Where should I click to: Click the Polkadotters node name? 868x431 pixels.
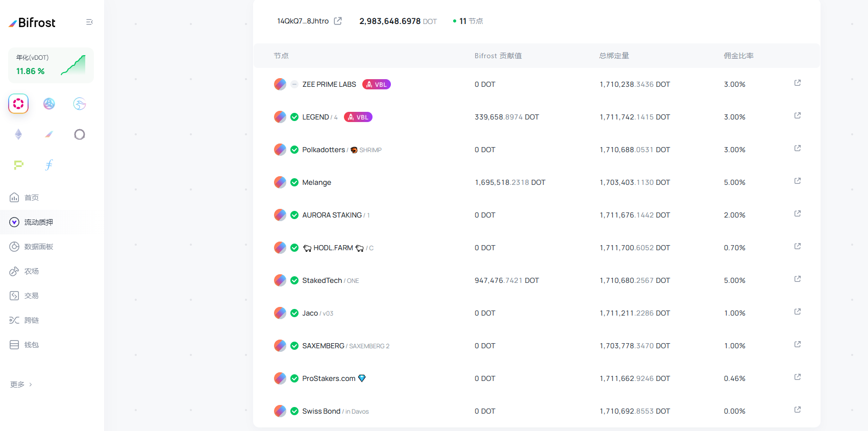(324, 150)
